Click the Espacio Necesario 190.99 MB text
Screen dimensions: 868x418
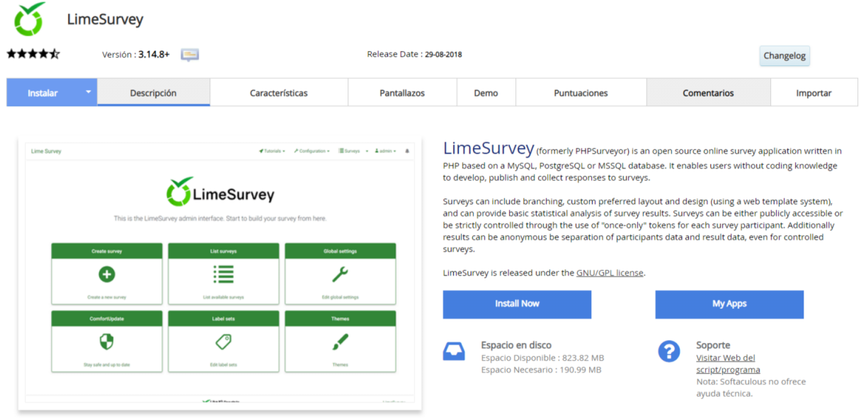(x=541, y=370)
